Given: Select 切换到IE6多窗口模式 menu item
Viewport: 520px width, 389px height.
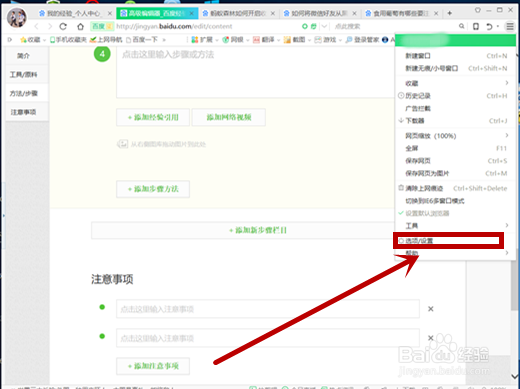Looking at the screenshot, I should click(x=455, y=201).
